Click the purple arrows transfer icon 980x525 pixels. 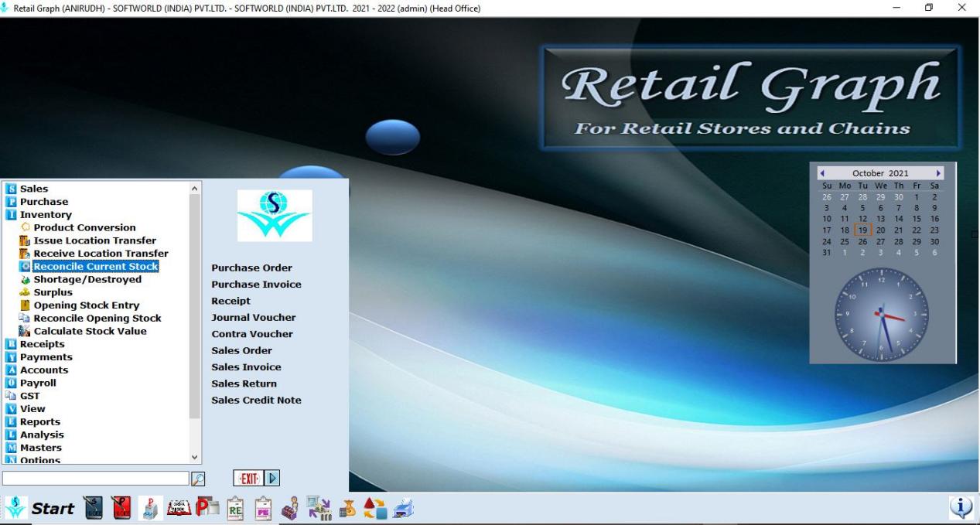pos(318,508)
